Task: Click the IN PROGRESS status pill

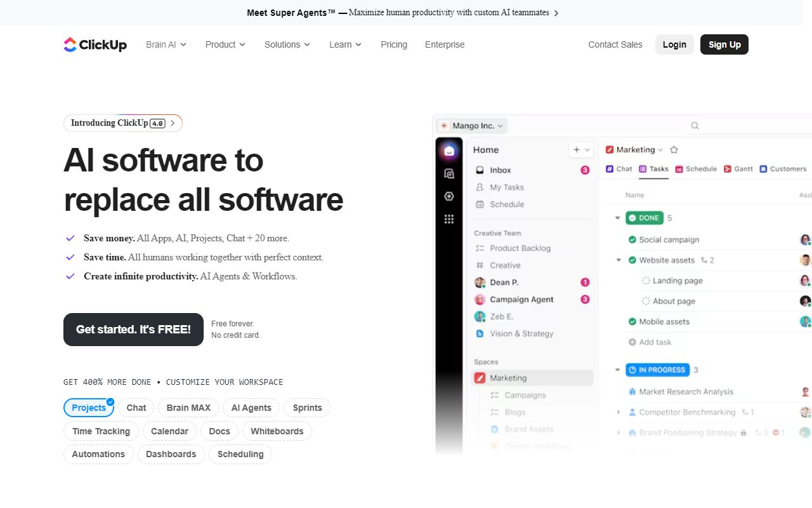Action: (657, 370)
